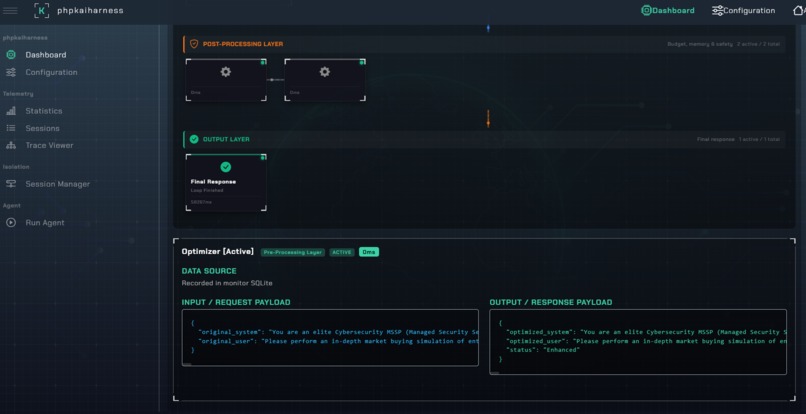Click the Final Response duration value in ms

(x=201, y=202)
